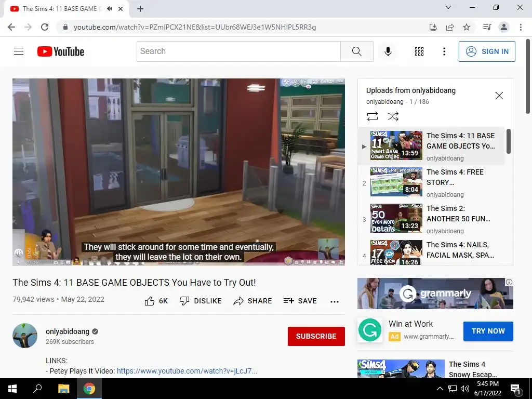
Task: Click the SIGN IN button
Action: coord(487,51)
